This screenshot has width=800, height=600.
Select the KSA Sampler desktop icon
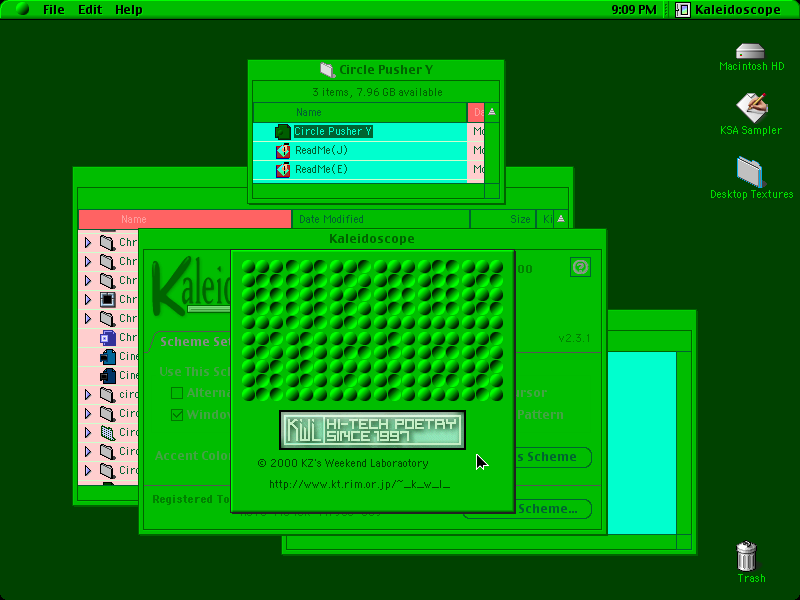tap(752, 108)
